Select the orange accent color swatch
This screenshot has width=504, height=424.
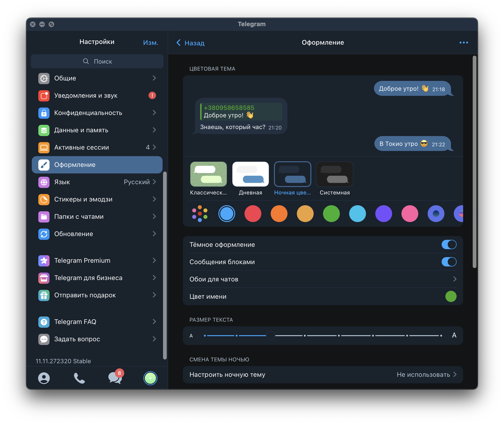(x=279, y=213)
